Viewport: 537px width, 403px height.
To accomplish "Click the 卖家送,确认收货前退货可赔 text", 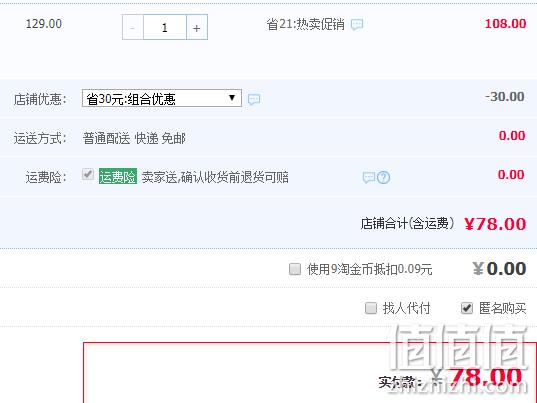I will click(x=215, y=177).
